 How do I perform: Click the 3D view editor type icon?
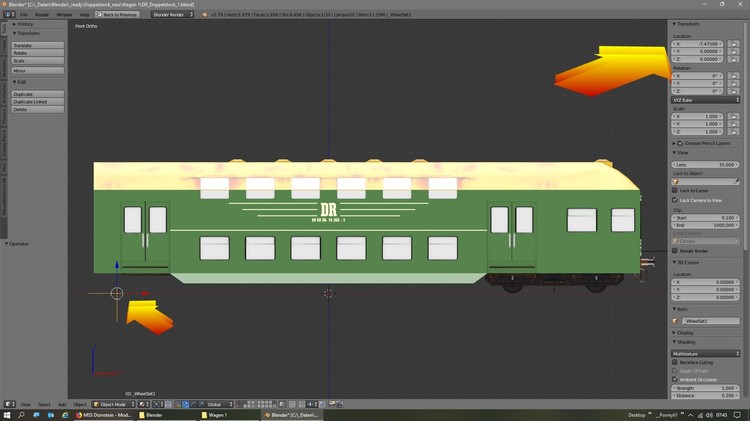click(x=9, y=405)
